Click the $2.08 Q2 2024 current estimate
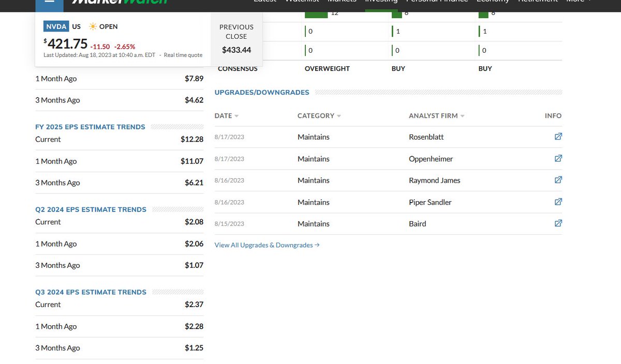The height and width of the screenshot is (364, 621). [194, 222]
